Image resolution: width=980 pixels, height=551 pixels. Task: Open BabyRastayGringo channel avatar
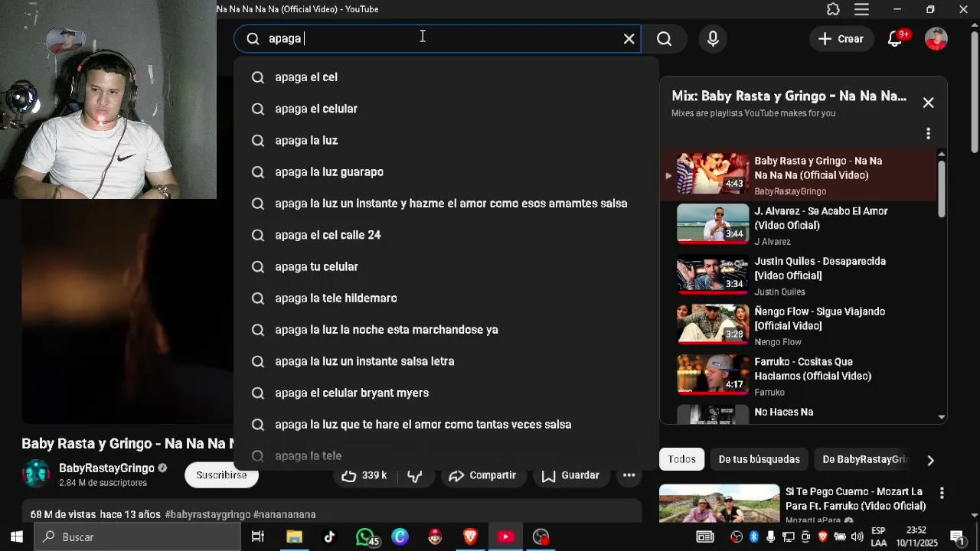click(x=36, y=474)
